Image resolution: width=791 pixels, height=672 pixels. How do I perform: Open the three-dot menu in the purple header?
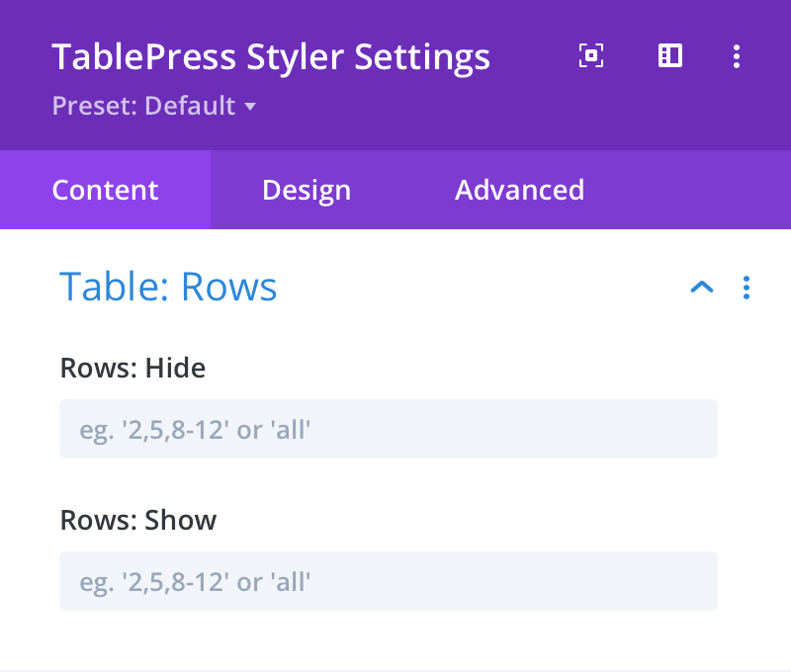[737, 55]
